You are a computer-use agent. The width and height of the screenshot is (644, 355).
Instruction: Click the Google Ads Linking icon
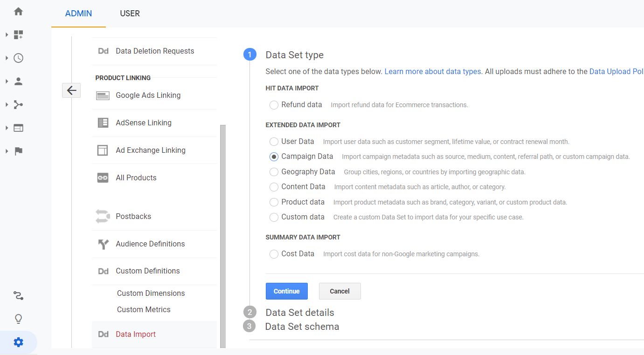click(x=103, y=95)
